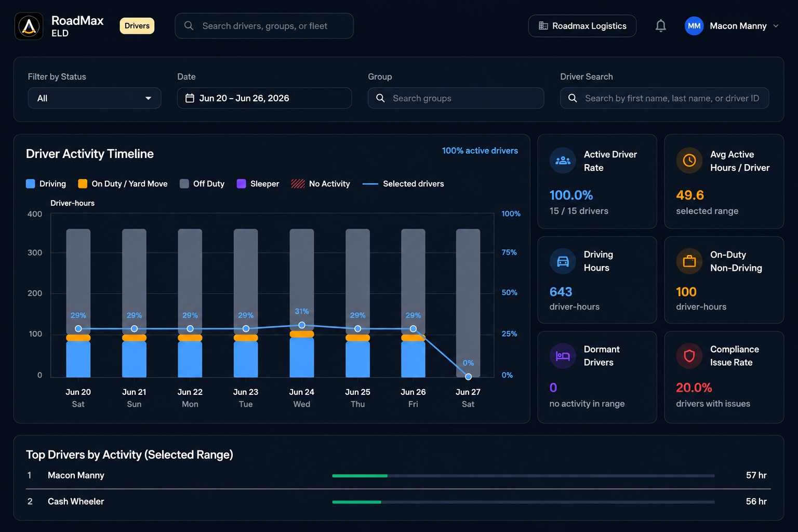Viewport: 798px width, 532px height.
Task: Click the Jun 27 line point at 0%
Action: point(468,377)
